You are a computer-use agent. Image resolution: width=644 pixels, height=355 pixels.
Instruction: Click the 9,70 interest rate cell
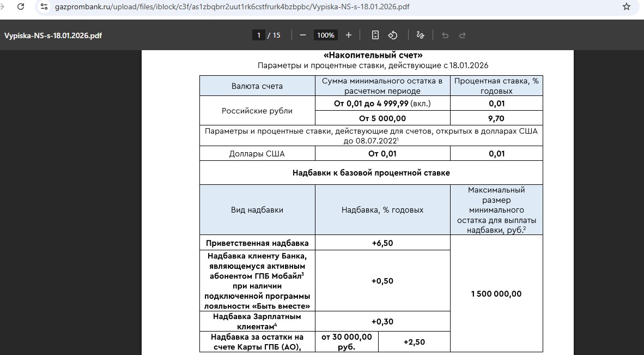point(496,118)
